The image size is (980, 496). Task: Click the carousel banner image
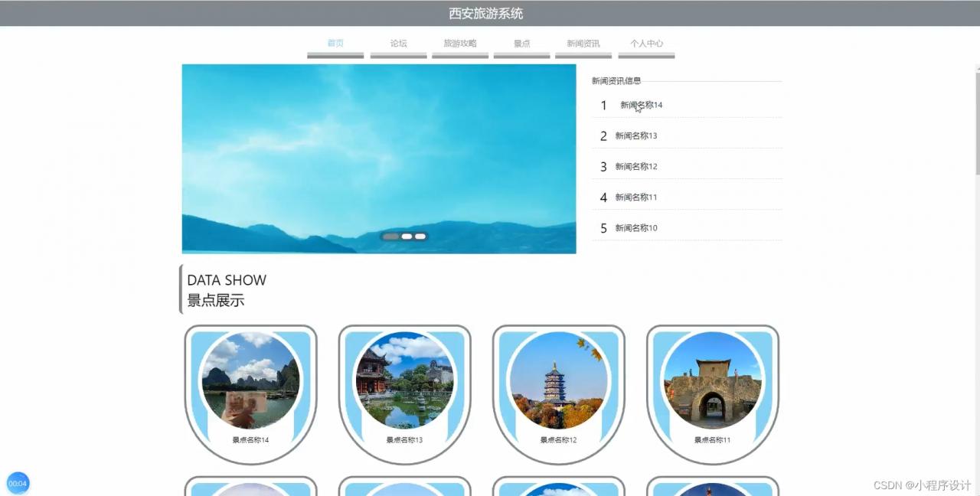click(x=378, y=158)
